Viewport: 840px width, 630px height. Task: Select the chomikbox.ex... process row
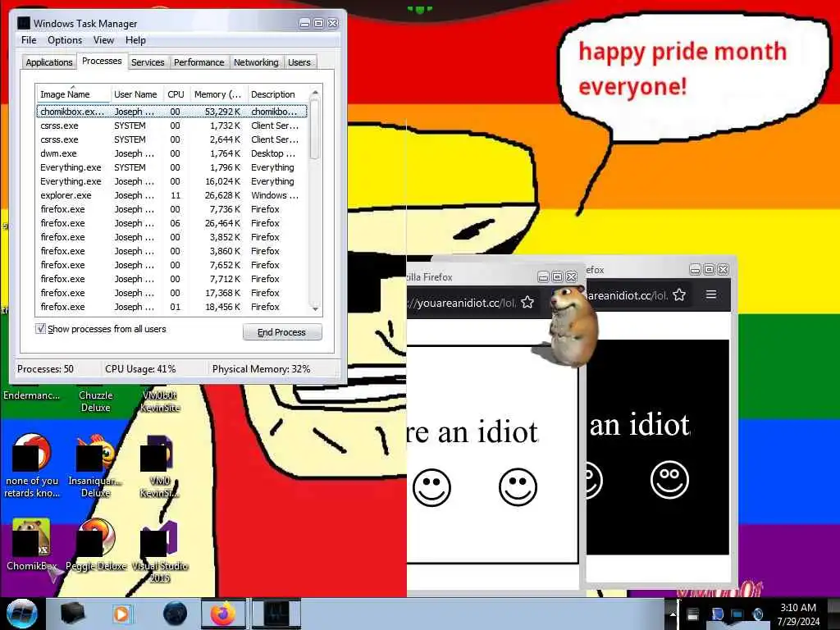pos(172,112)
